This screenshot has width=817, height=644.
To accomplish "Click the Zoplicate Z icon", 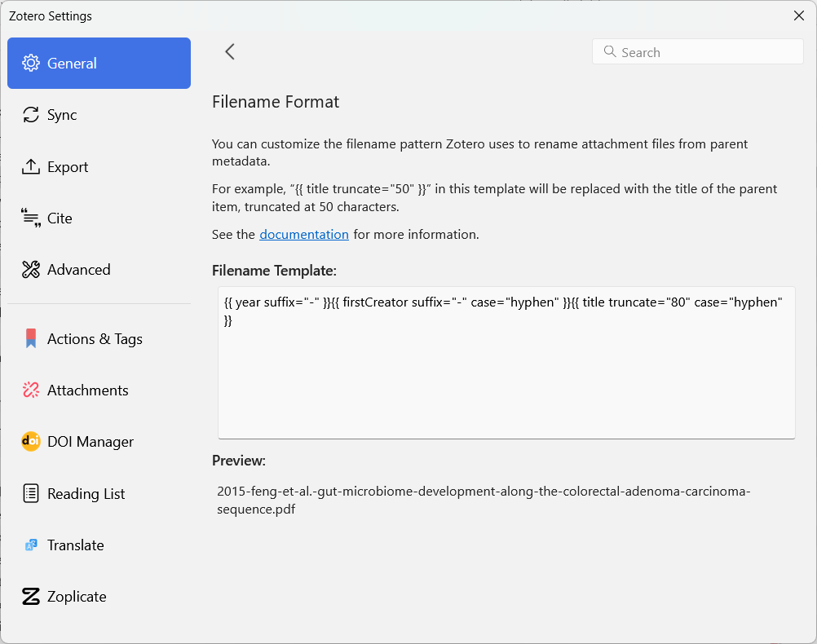I will [31, 597].
